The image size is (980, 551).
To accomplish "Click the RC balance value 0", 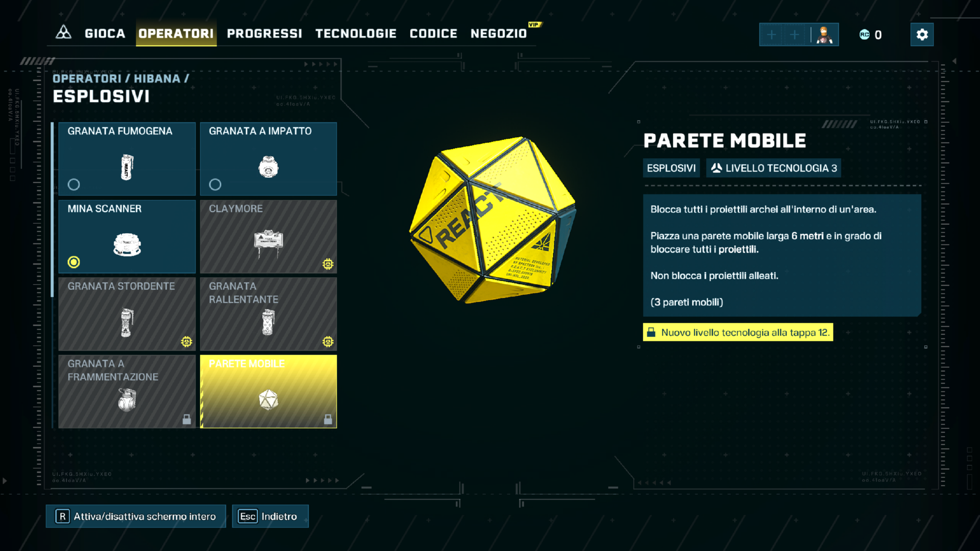I will tap(878, 35).
